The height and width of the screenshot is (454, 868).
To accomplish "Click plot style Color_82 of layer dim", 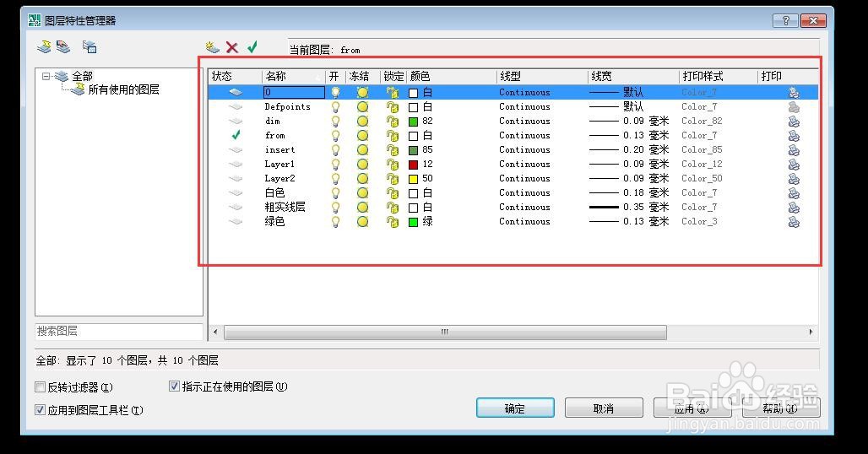I will (x=702, y=122).
